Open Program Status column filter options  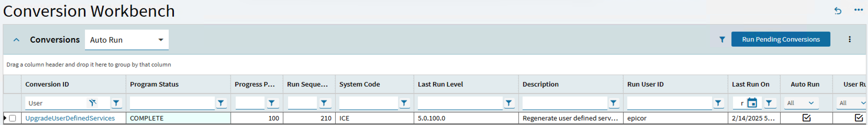click(x=221, y=103)
